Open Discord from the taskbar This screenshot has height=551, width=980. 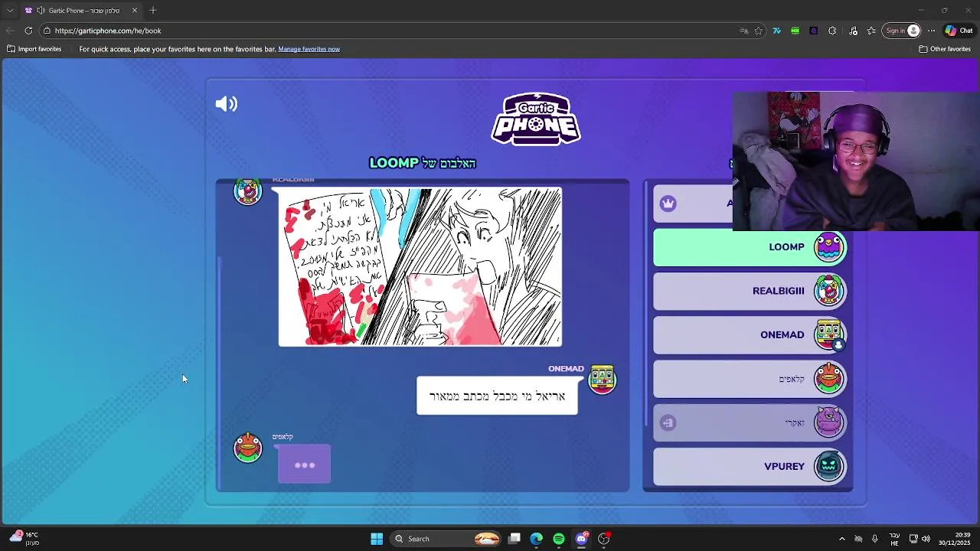581,539
